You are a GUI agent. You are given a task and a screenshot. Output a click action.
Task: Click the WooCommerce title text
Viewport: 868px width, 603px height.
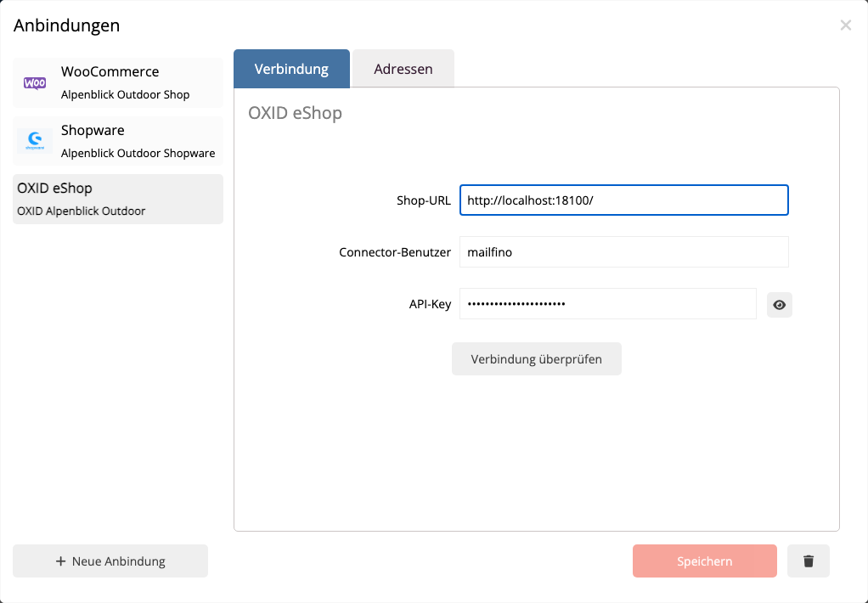[110, 71]
